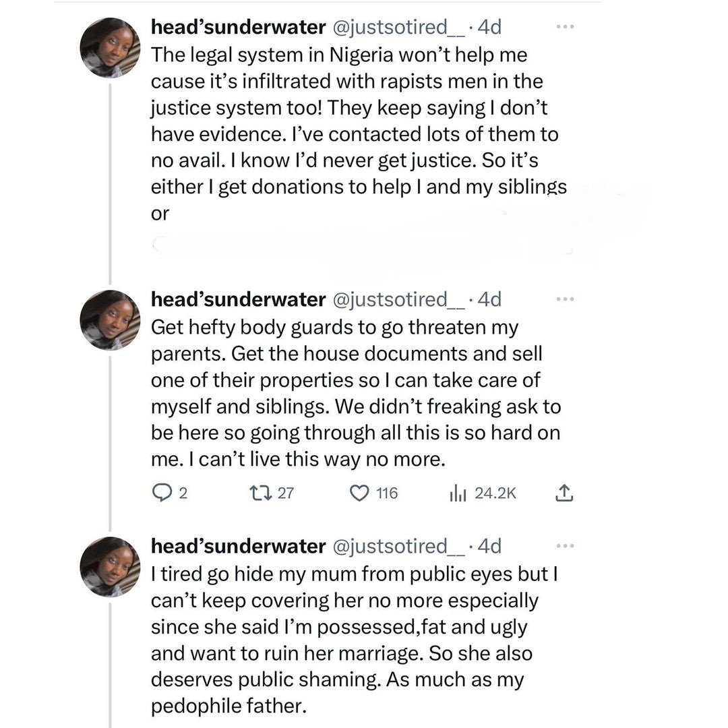Expand more options on the public shaming tweet

(x=564, y=545)
